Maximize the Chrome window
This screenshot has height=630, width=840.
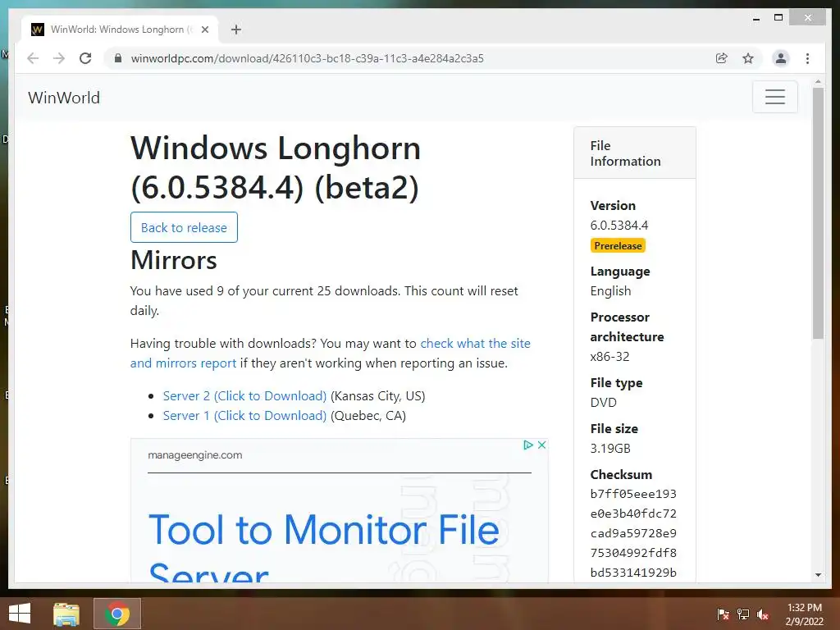click(778, 18)
